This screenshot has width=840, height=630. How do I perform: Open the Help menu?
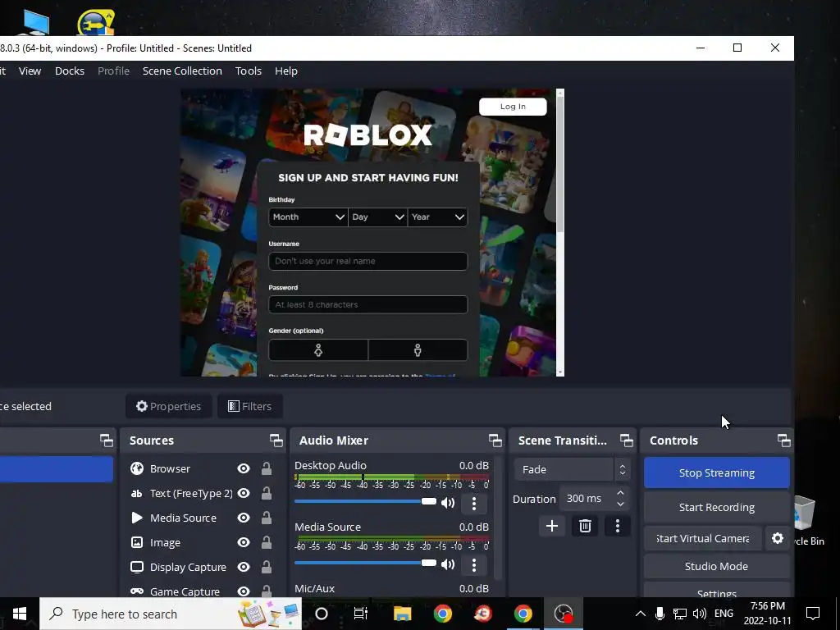point(286,71)
